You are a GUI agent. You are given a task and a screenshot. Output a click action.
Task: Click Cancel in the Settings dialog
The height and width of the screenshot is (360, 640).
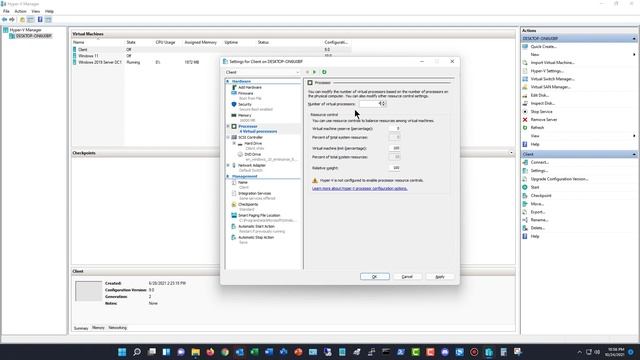point(407,277)
